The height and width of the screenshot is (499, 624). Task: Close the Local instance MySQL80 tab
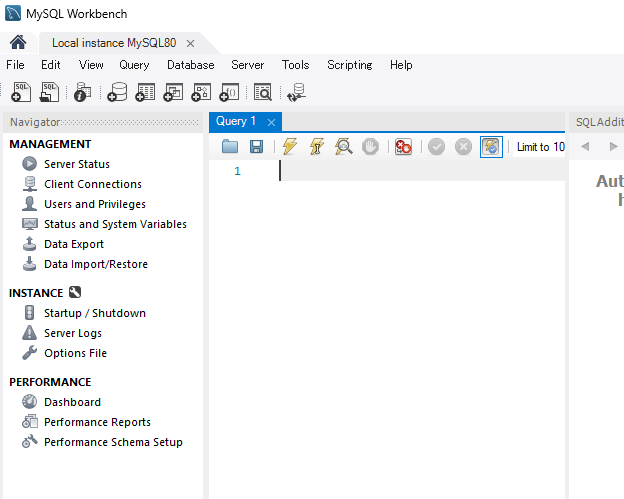[191, 43]
